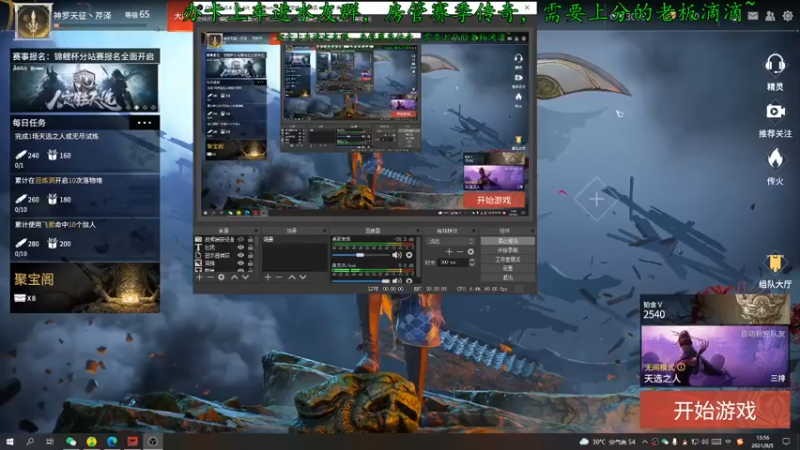
Task: Open source properties gear in 来源 panel
Action: pyautogui.click(x=221, y=277)
